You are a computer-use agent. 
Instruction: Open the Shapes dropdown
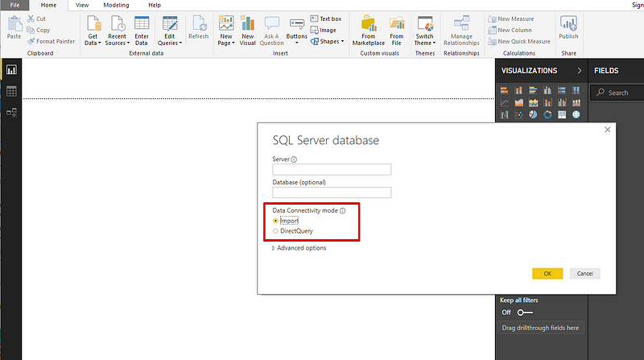328,42
